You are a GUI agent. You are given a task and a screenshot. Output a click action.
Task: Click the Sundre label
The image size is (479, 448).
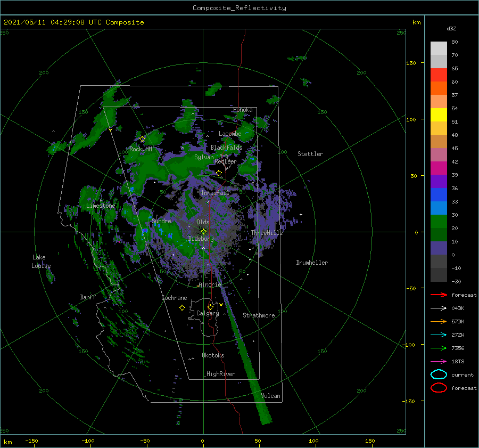[162, 221]
